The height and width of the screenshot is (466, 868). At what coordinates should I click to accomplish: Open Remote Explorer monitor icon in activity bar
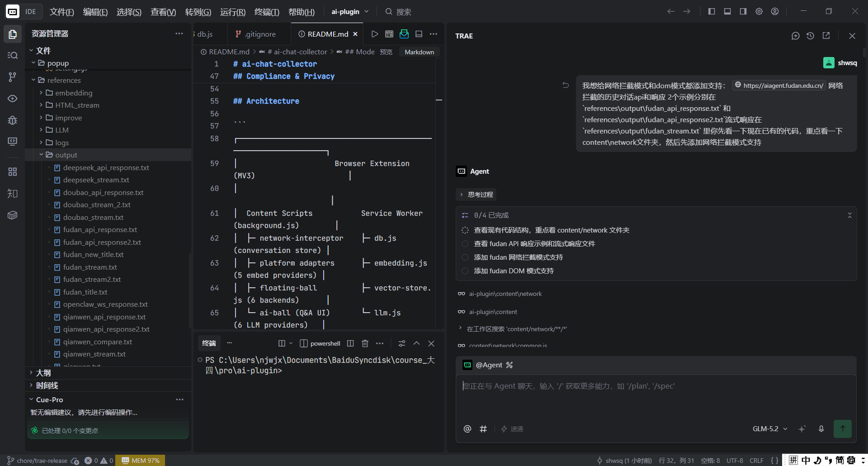pos(13,142)
